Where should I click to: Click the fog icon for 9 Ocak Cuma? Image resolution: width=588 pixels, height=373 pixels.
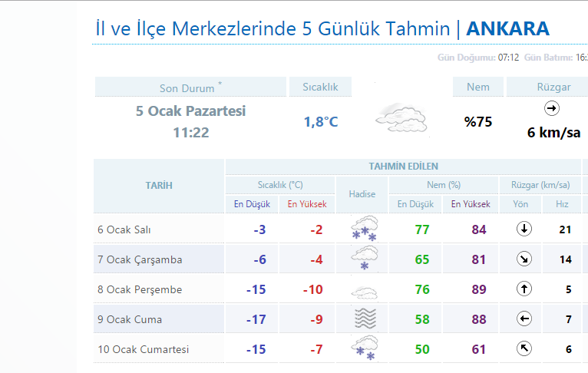[x=365, y=319]
